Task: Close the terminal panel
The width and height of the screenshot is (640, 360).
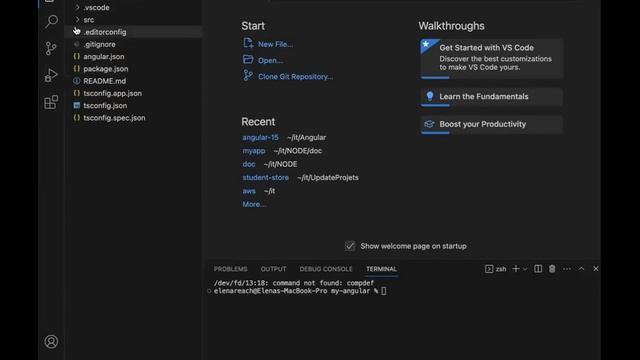Action: tap(596, 269)
